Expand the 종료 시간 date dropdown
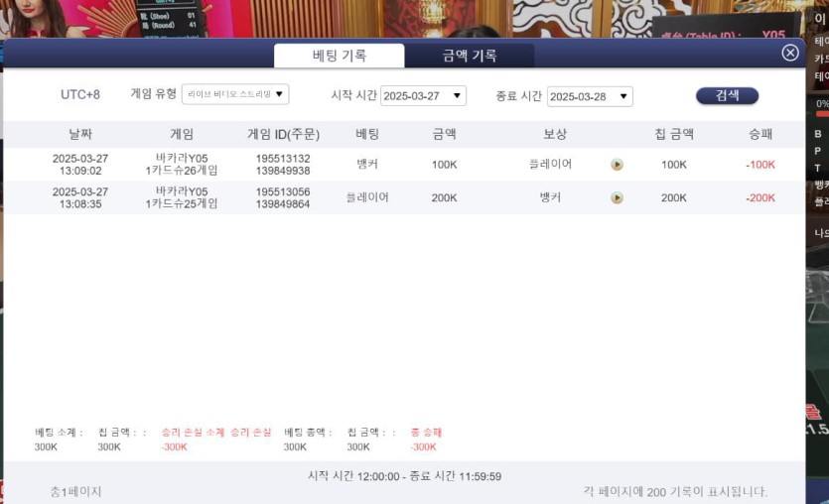The height and width of the screenshot is (504, 829). pos(590,96)
